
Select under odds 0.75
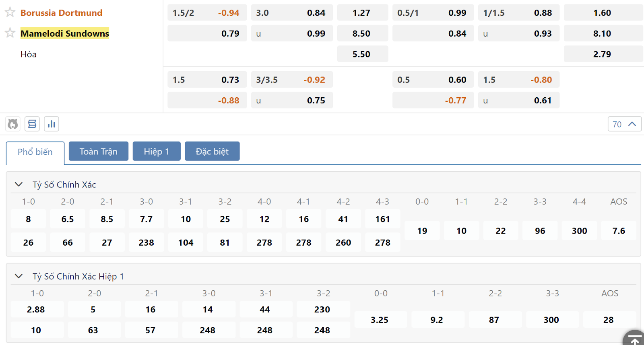[x=292, y=100]
